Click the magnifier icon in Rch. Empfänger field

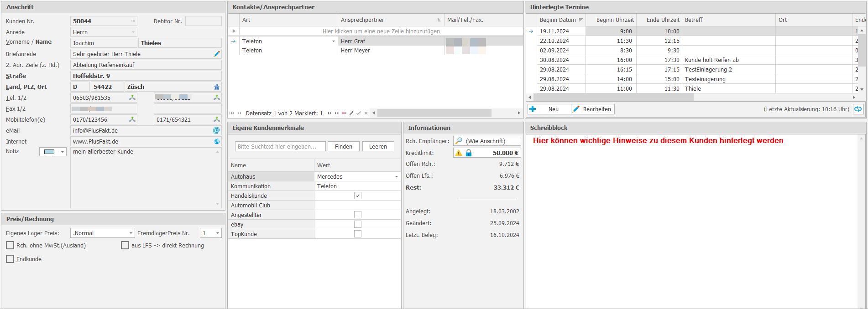459,141
